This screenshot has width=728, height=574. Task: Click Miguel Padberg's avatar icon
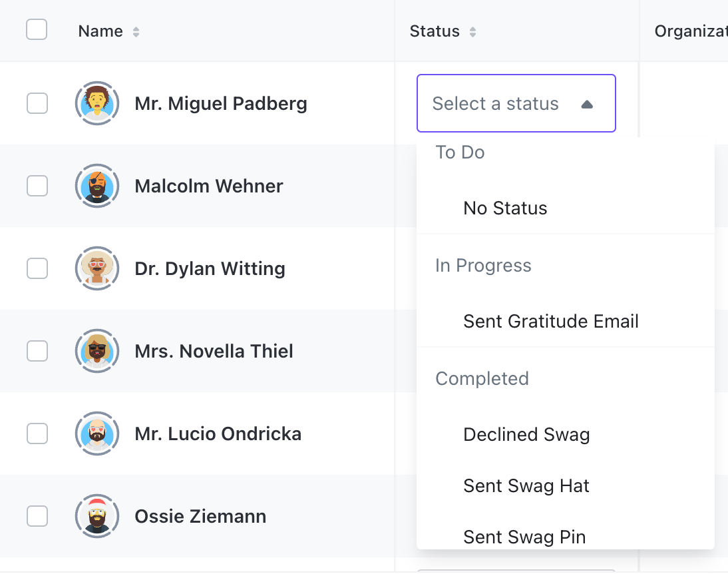[x=97, y=103]
